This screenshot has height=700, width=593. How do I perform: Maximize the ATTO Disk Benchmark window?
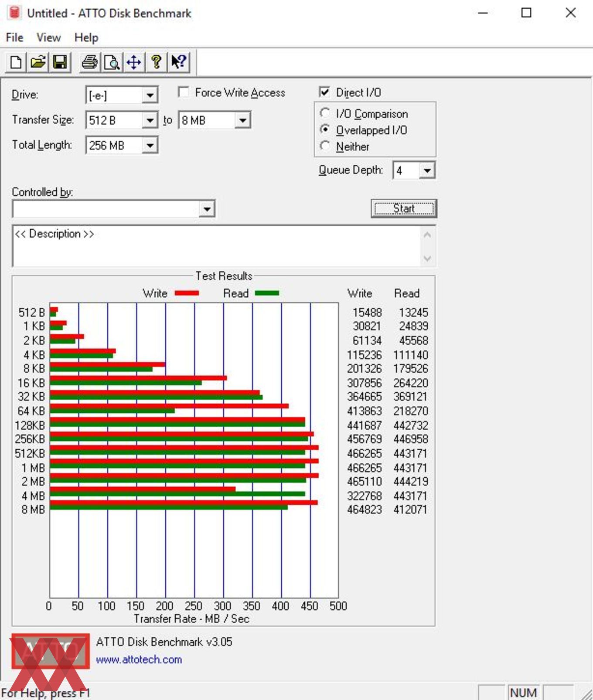click(526, 13)
